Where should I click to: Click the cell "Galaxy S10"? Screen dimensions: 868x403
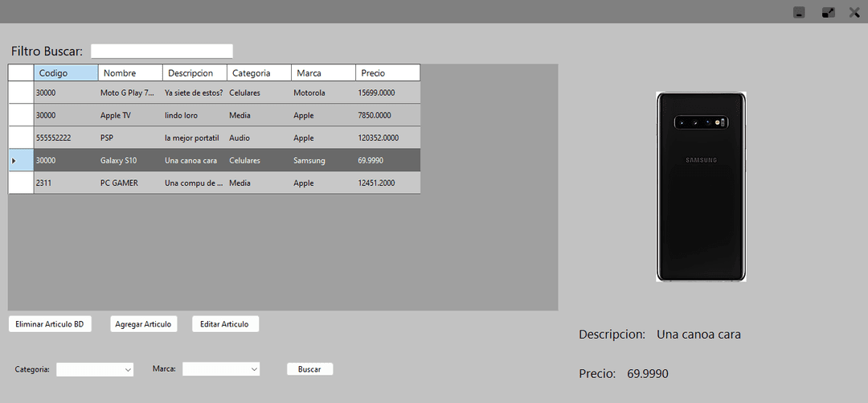(x=131, y=160)
